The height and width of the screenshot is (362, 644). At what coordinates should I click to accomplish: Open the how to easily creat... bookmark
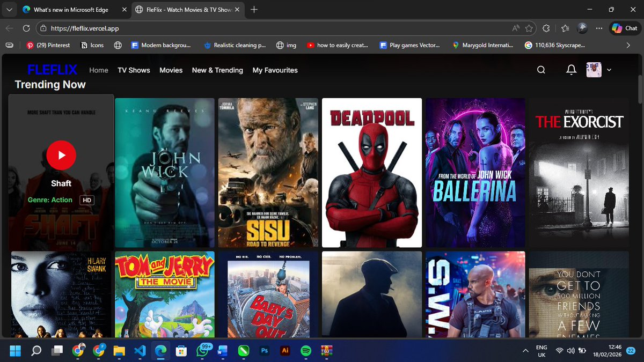[x=337, y=46]
